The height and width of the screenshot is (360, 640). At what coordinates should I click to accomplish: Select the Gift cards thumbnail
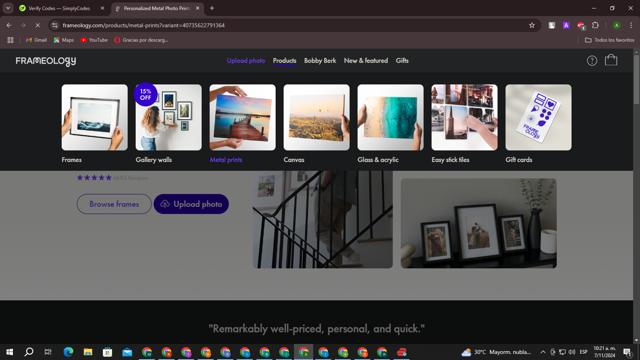pyautogui.click(x=538, y=117)
